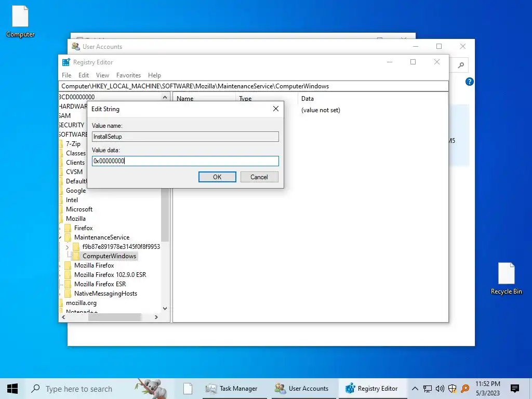The width and height of the screenshot is (532, 399).
Task: Open the Recycle Bin desktop icon
Action: pos(506,278)
